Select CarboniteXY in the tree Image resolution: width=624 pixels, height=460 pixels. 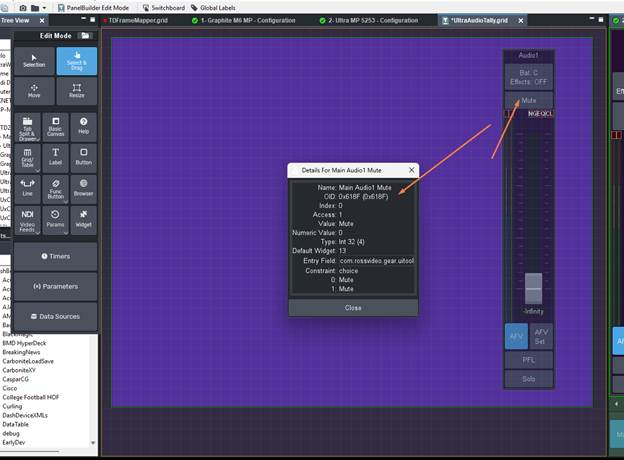coord(19,370)
